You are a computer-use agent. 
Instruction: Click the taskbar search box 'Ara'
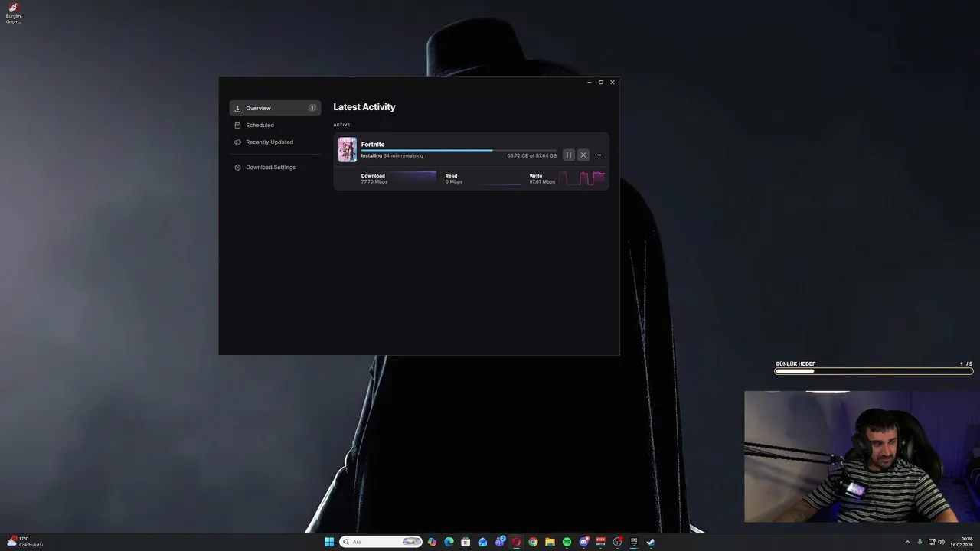[x=381, y=542]
